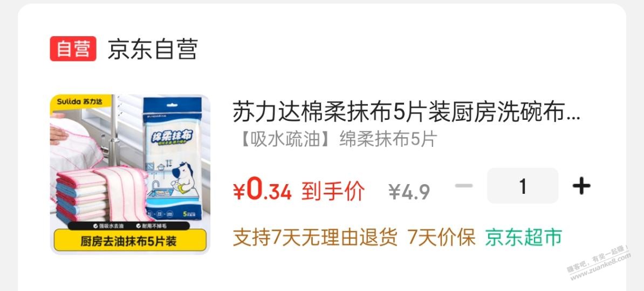The width and height of the screenshot is (644, 291).
Task: Tap the 7天价保 price protection label
Action: 442,237
